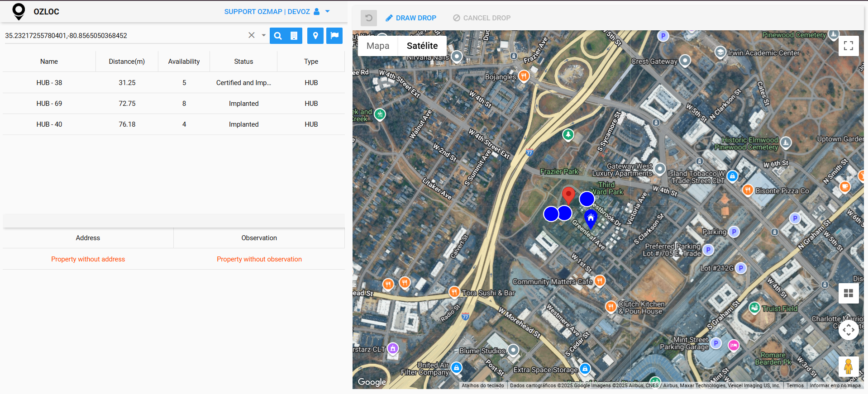868x394 pixels.
Task: Click the Gateway West Luxury Apartments marker
Action: point(660,169)
